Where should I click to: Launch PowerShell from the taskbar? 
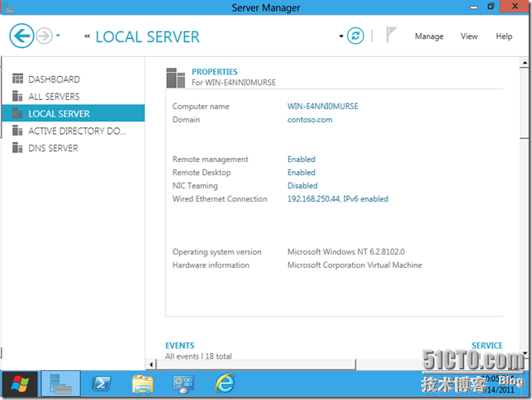[102, 383]
